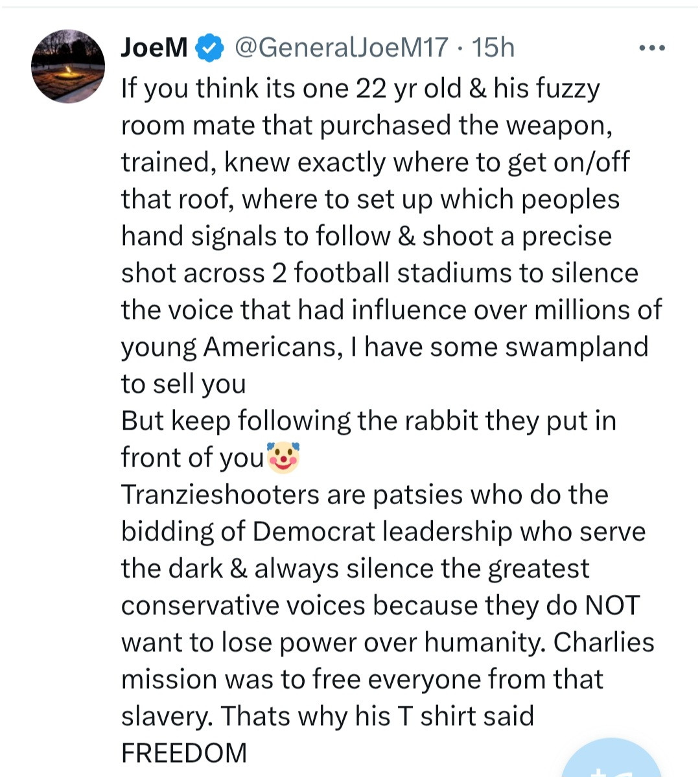
Task: Click the blue verified checkmark badge
Action: coord(209,48)
